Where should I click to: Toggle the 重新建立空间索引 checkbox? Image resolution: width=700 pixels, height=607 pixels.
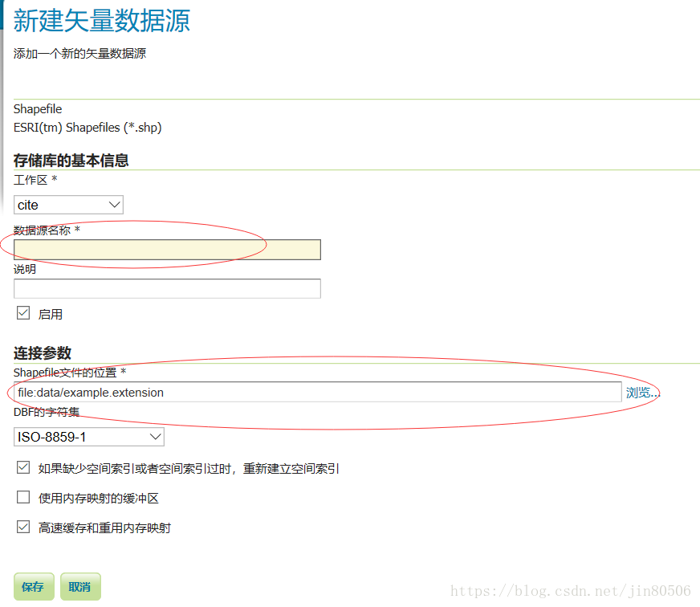[x=23, y=467]
